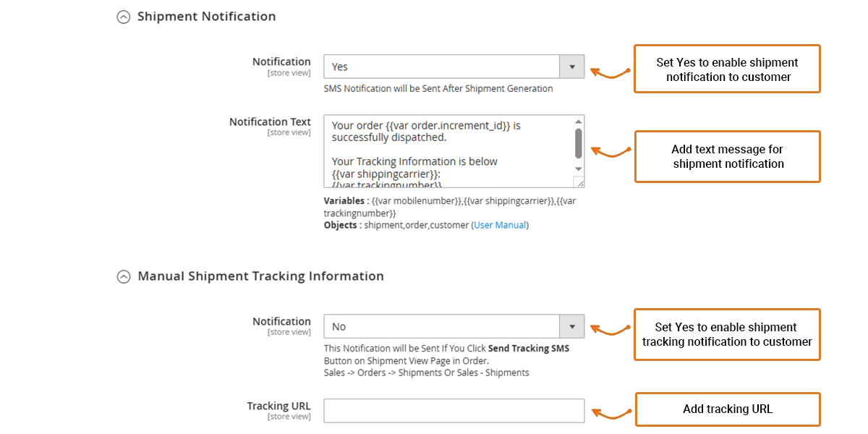Click the Shipment Notification heading text
This screenshot has width=868, height=434.
pos(206,17)
